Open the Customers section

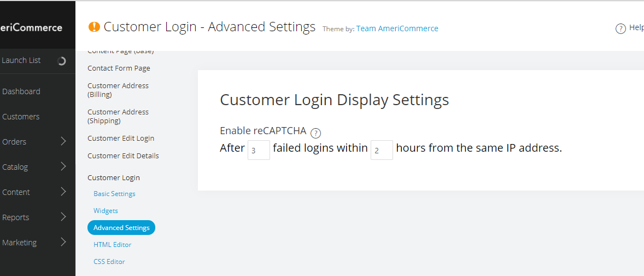(21, 117)
